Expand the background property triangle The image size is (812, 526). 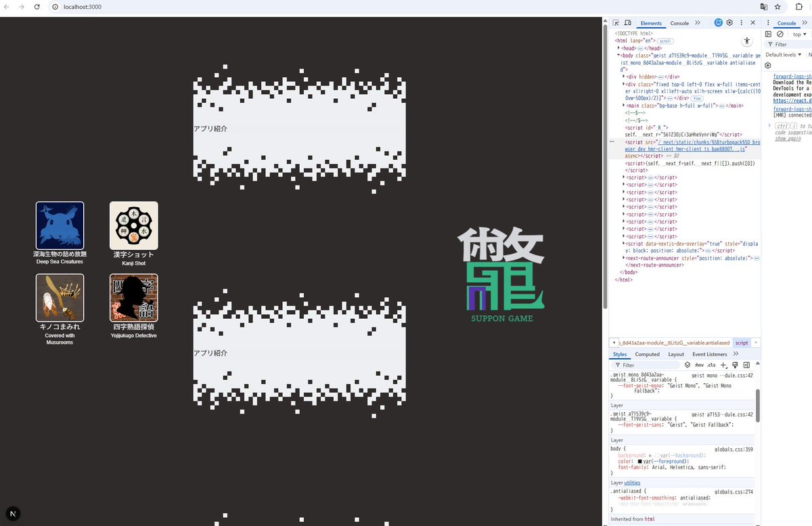pos(650,456)
